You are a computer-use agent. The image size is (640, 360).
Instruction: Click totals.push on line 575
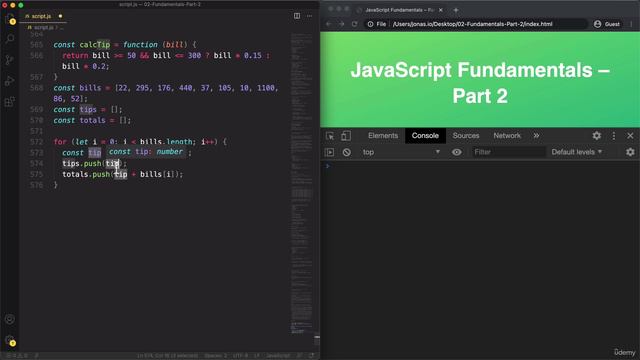(86, 174)
